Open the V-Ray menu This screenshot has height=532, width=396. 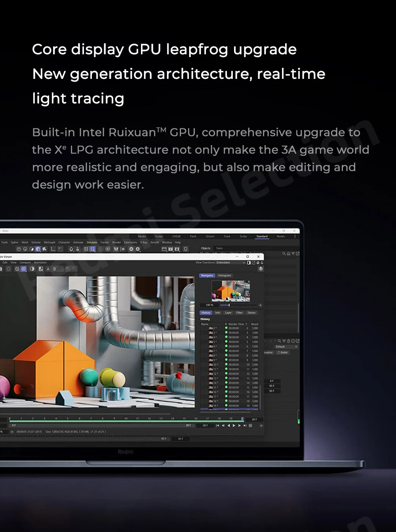[143, 242]
